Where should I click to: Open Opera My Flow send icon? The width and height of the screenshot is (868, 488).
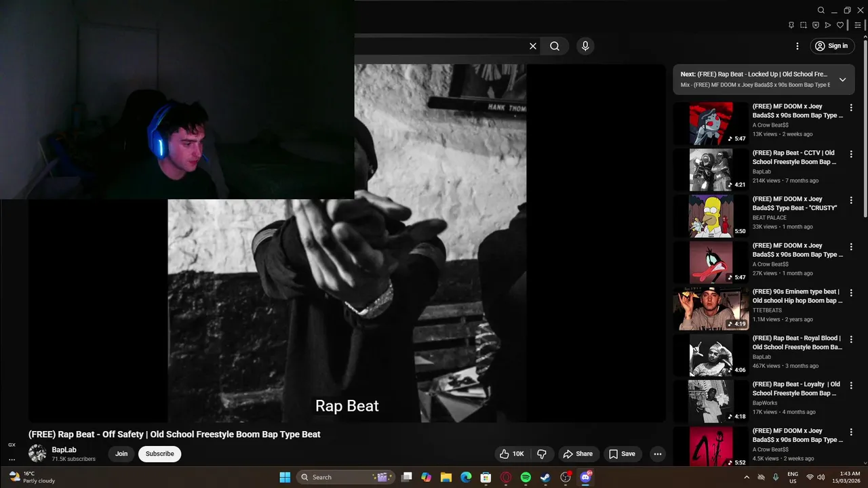(x=828, y=25)
